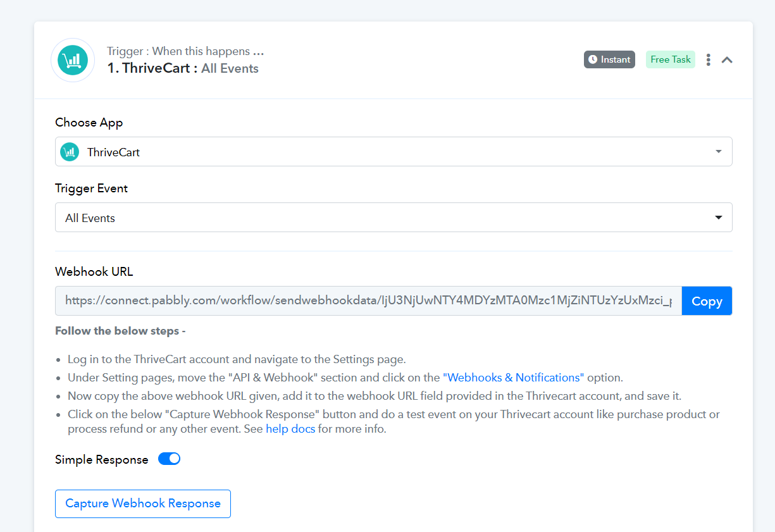The height and width of the screenshot is (532, 775).
Task: Click the Free Task badge
Action: click(x=671, y=59)
